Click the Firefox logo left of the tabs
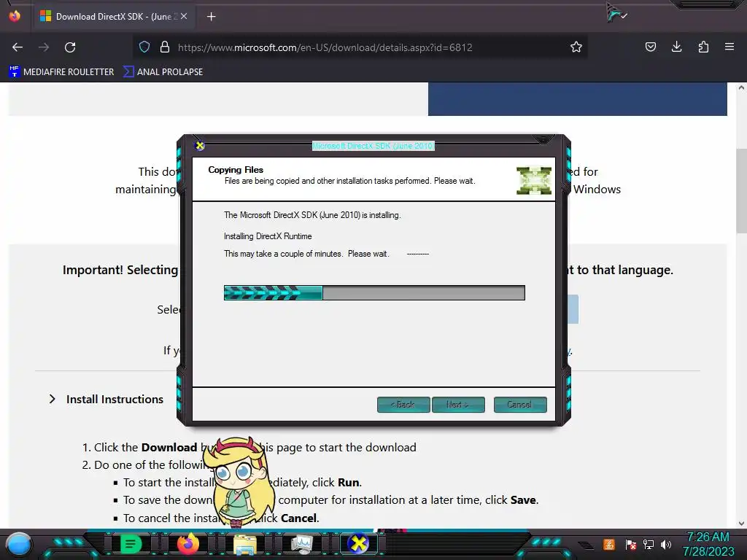747x560 pixels. click(x=15, y=16)
